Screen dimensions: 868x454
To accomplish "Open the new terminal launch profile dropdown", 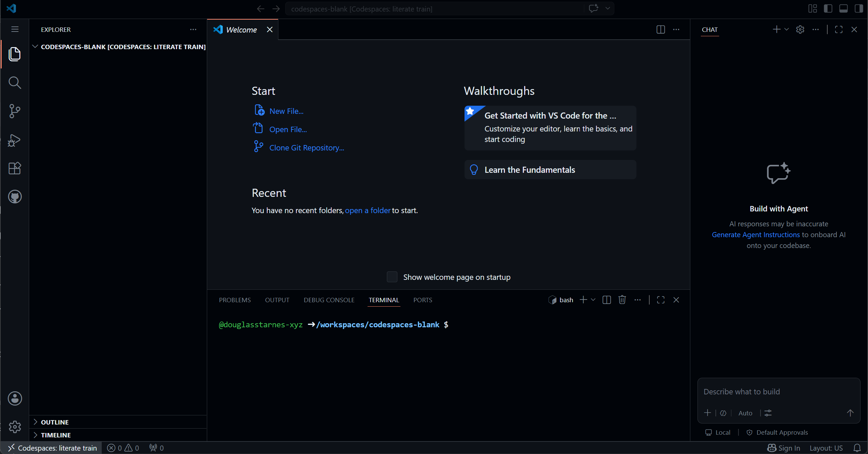I will (593, 300).
